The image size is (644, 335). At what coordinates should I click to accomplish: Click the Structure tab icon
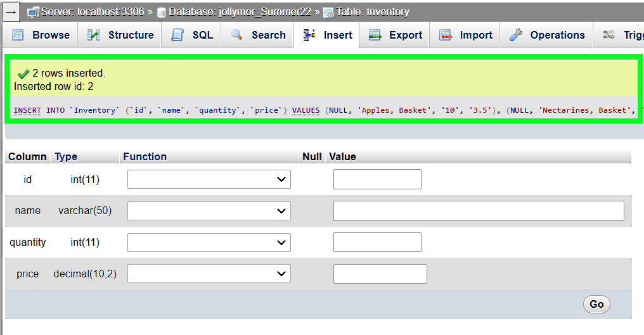[94, 35]
